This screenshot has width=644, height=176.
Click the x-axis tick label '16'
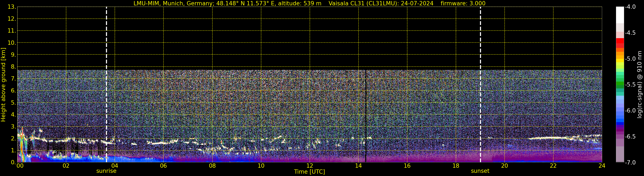pos(407,166)
